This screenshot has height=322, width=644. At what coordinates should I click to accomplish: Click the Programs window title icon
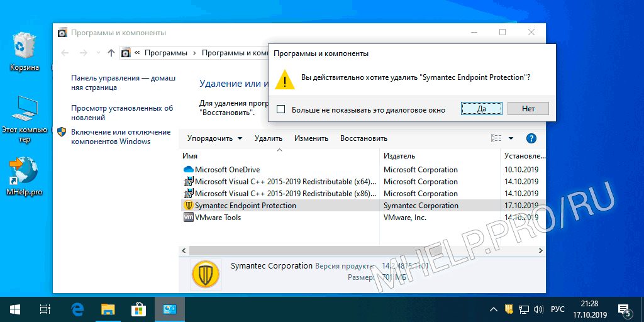click(x=62, y=33)
